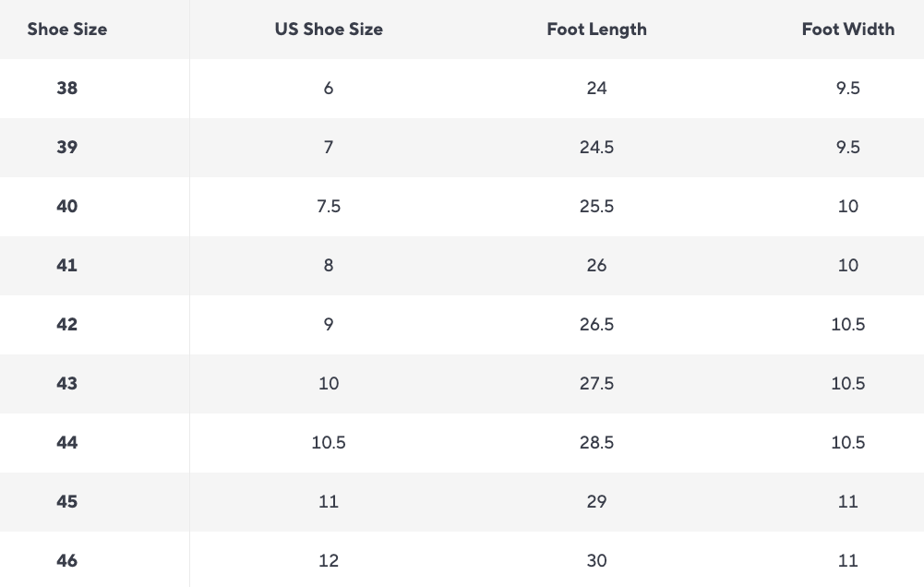
Task: Click the foot length 28.5 cell
Action: (x=596, y=443)
